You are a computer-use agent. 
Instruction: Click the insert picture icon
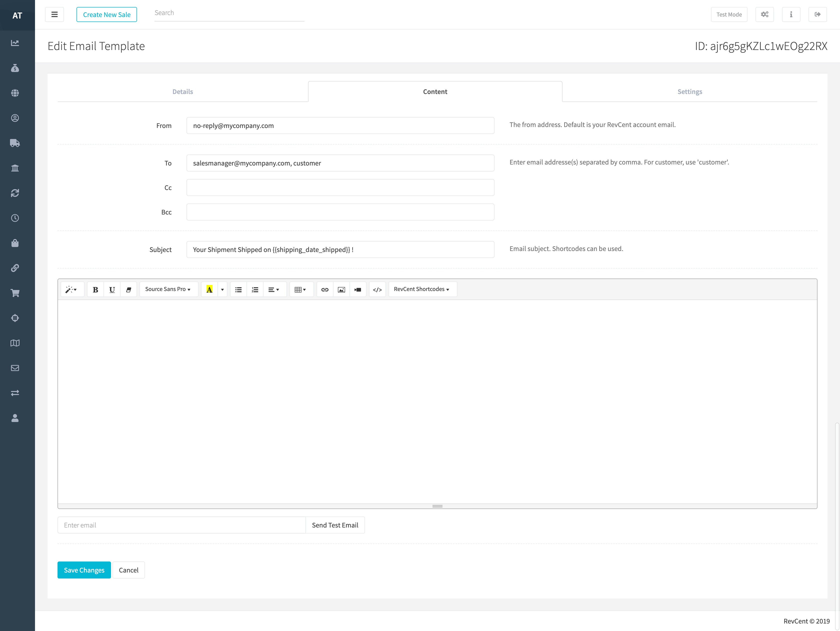click(341, 289)
